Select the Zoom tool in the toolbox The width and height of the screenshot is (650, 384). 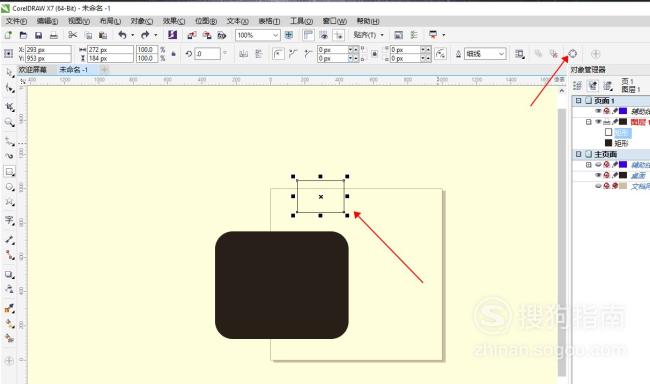click(x=9, y=122)
